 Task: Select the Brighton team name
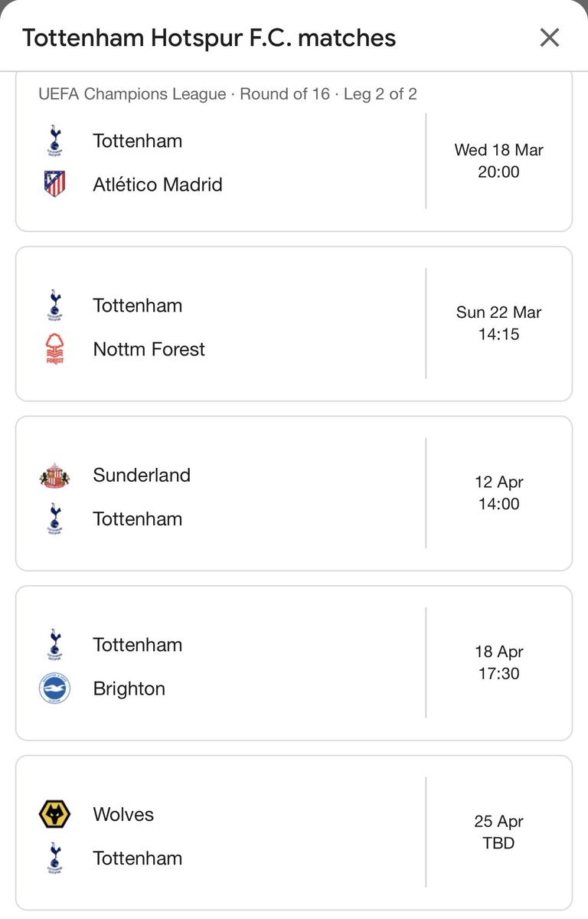pos(129,688)
